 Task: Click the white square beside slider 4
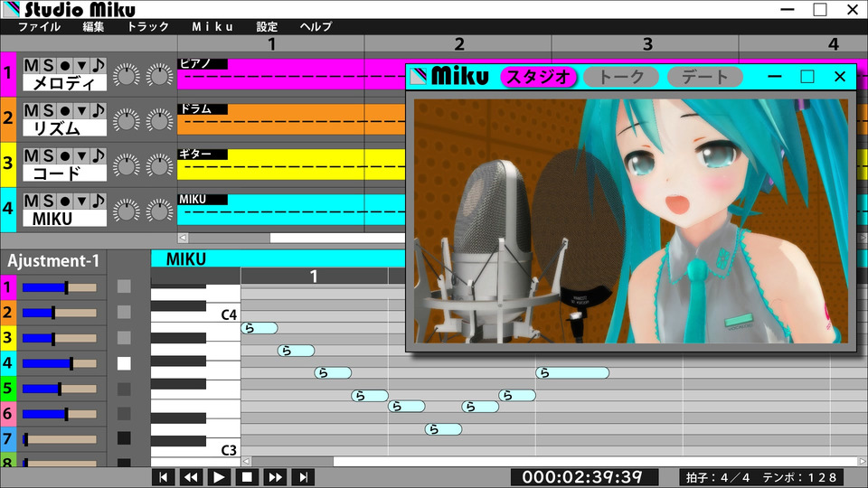click(x=124, y=363)
